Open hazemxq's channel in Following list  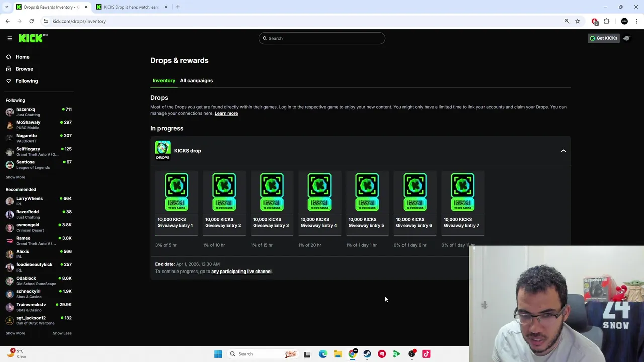coord(38,112)
